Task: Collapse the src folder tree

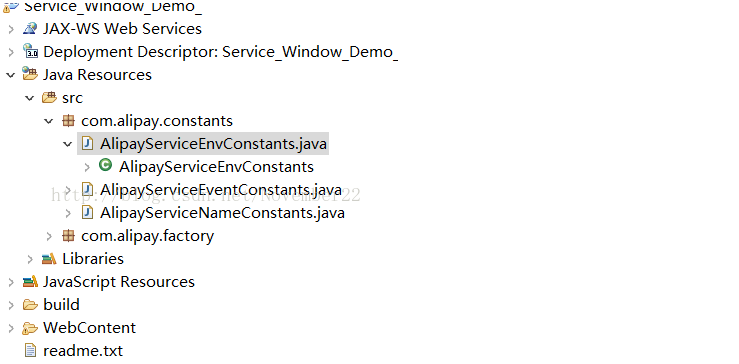Action: [x=30, y=98]
